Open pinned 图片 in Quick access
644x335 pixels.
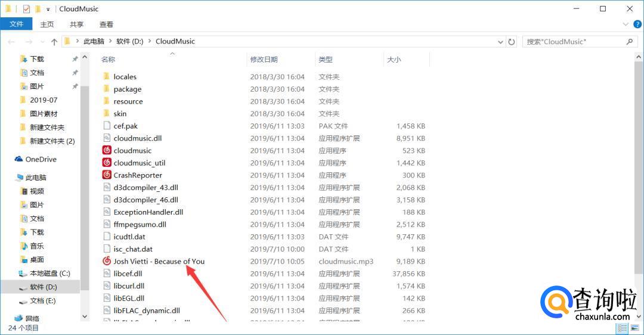point(37,86)
